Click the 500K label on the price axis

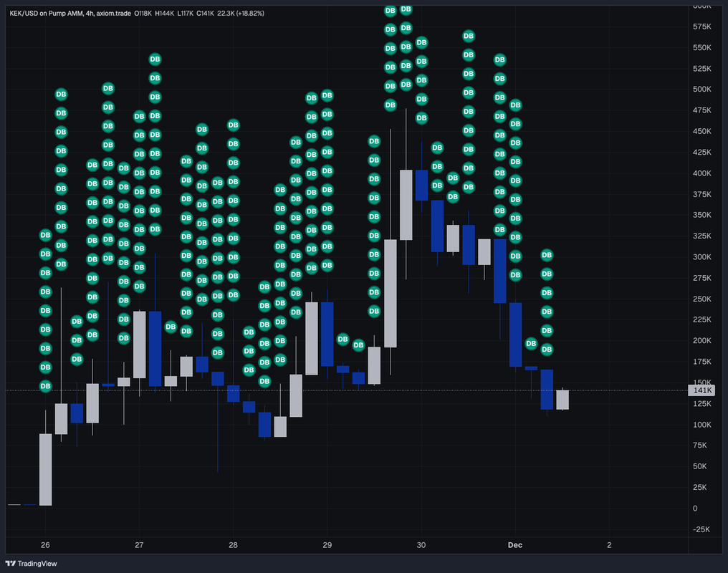pos(701,90)
